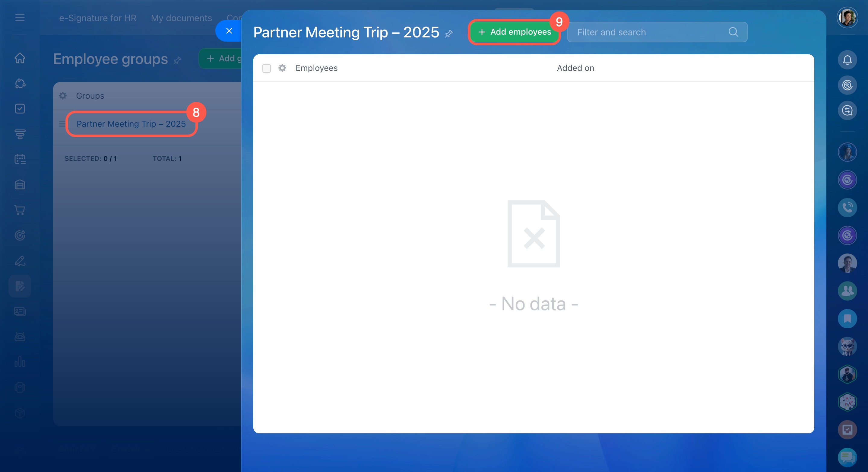This screenshot has width=868, height=472.
Task: Open the pen signature icon in the sidebar
Action: coord(20,261)
